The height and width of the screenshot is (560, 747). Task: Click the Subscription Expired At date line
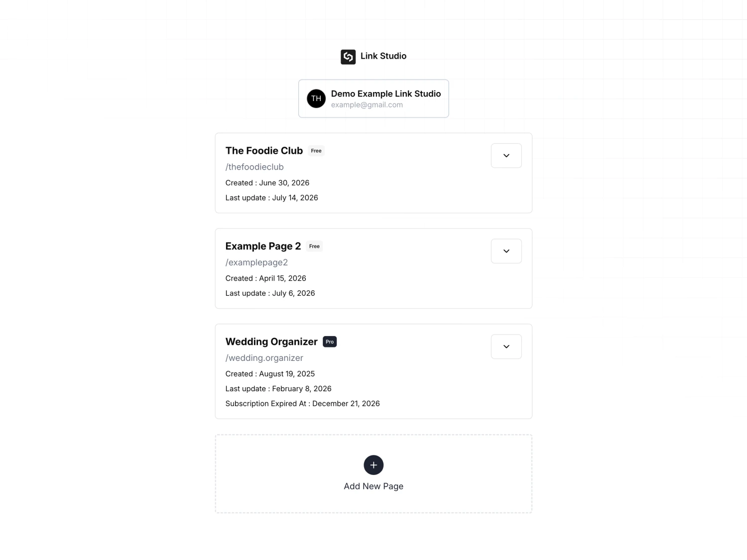point(302,404)
